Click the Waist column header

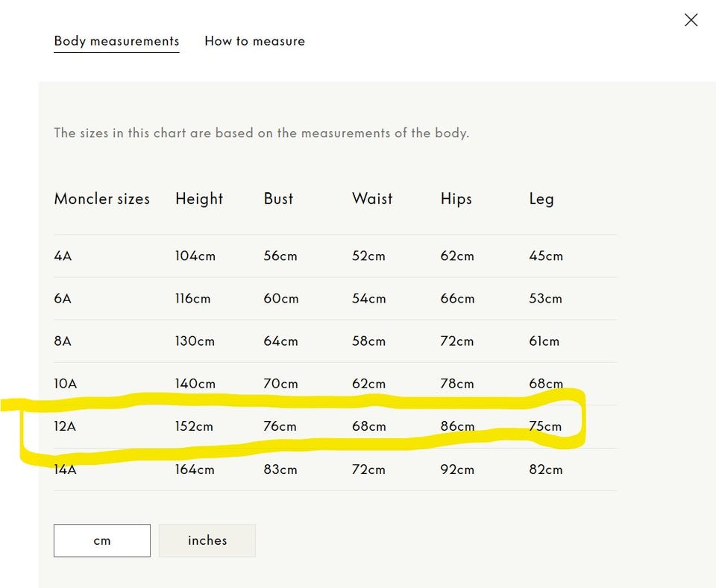(372, 199)
